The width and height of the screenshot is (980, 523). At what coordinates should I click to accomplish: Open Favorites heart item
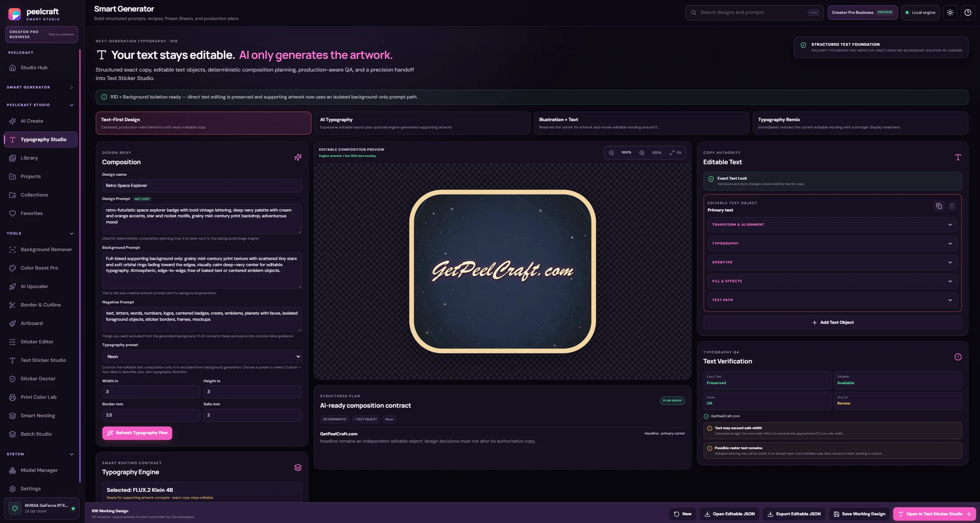(41, 213)
